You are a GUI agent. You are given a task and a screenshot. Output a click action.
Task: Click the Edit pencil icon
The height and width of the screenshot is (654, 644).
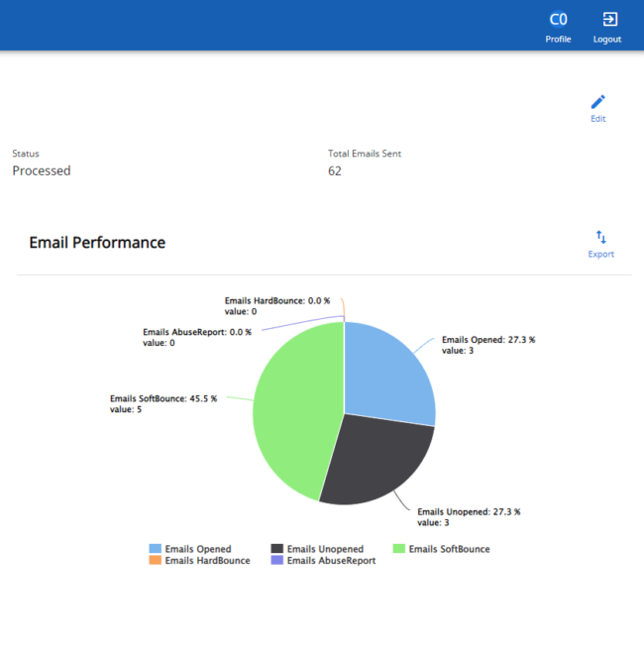pyautogui.click(x=597, y=102)
